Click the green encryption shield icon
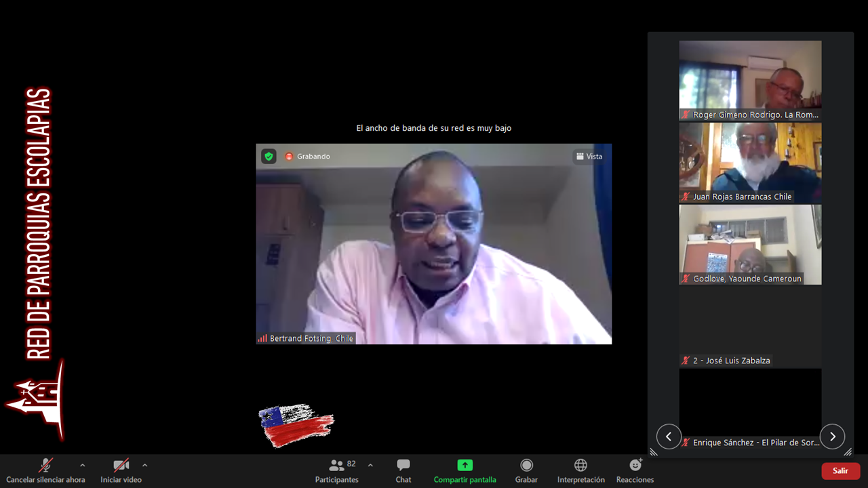This screenshot has width=868, height=488. click(269, 157)
